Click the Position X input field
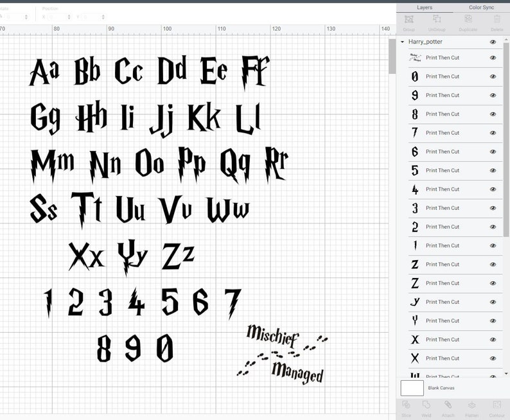 click(58, 17)
